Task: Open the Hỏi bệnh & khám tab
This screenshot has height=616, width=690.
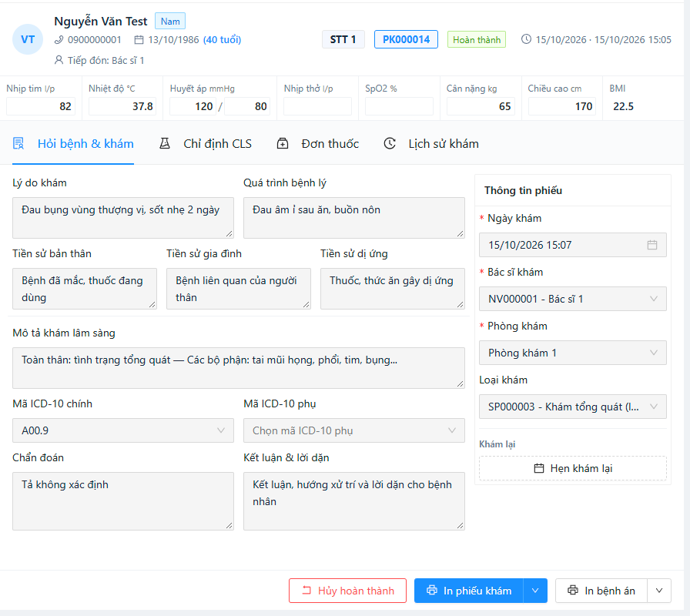Action: point(73,144)
